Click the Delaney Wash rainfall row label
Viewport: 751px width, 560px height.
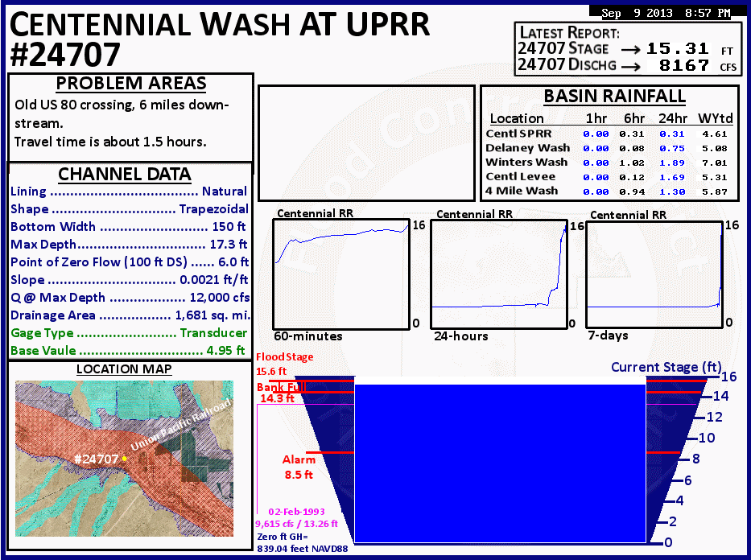coord(528,148)
